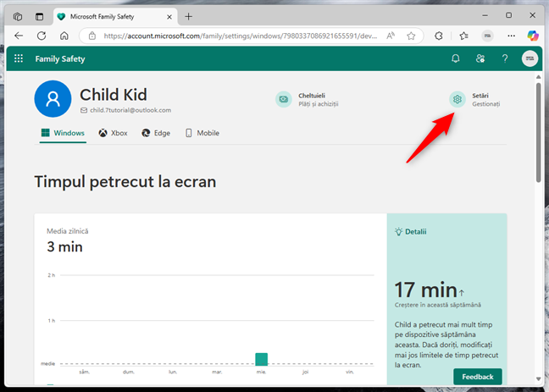Open the Copilot sidebar icon
This screenshot has height=392, width=549.
(x=533, y=36)
